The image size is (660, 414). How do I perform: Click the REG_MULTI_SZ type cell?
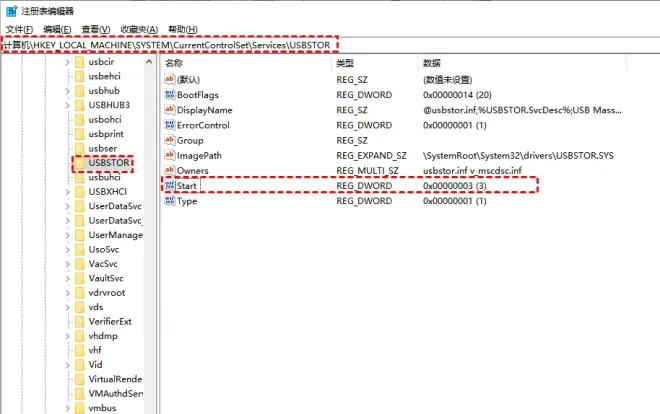(x=367, y=170)
